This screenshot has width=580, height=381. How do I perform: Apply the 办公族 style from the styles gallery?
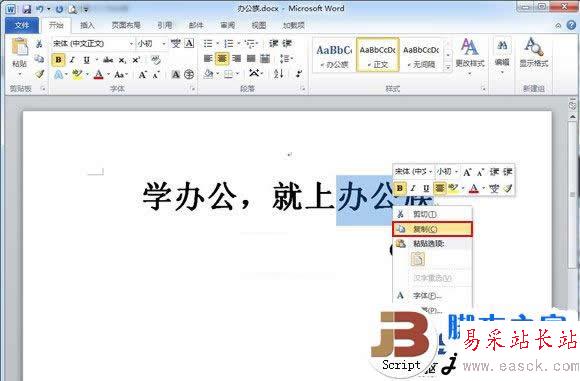[x=334, y=55]
